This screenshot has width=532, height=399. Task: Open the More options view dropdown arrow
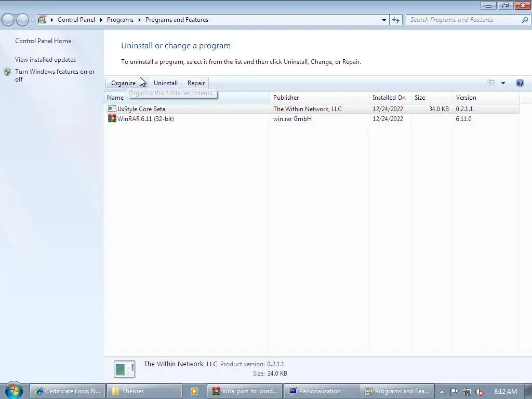(x=503, y=83)
